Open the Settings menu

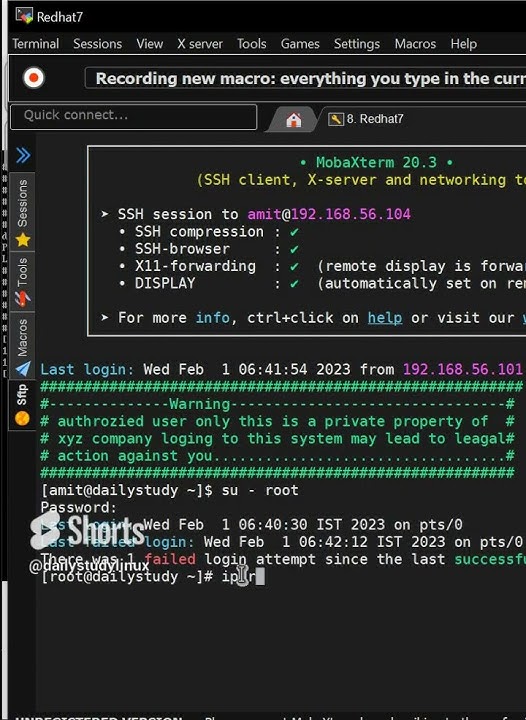click(357, 44)
